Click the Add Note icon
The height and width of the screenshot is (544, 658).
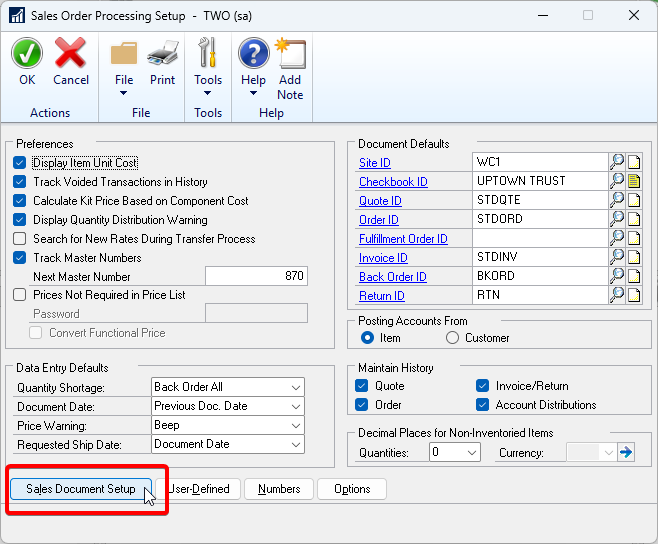[290, 53]
